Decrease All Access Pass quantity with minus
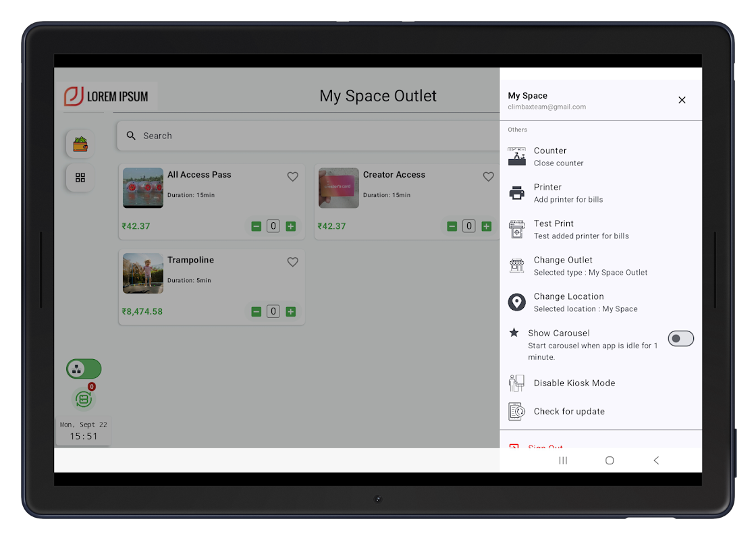Image resolution: width=756 pixels, height=540 pixels. click(256, 226)
